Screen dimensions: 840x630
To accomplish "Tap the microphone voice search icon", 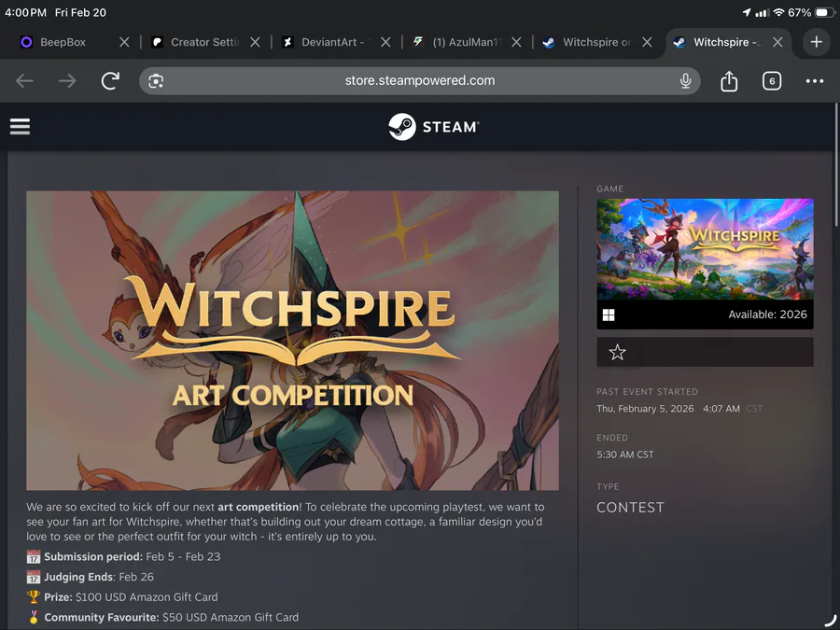I will tap(685, 81).
